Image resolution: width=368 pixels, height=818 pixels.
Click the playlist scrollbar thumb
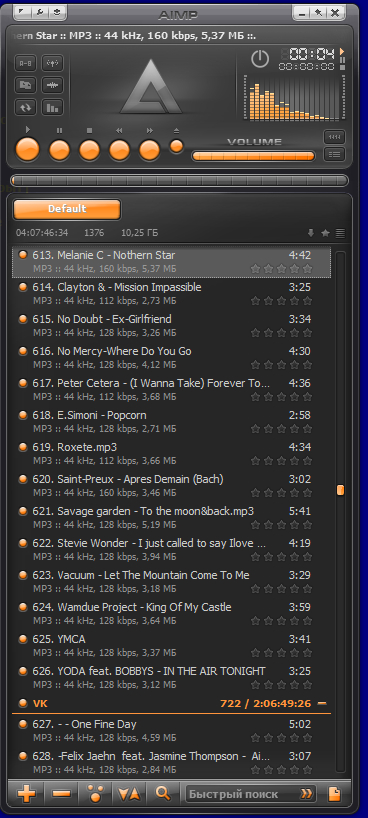(340, 490)
